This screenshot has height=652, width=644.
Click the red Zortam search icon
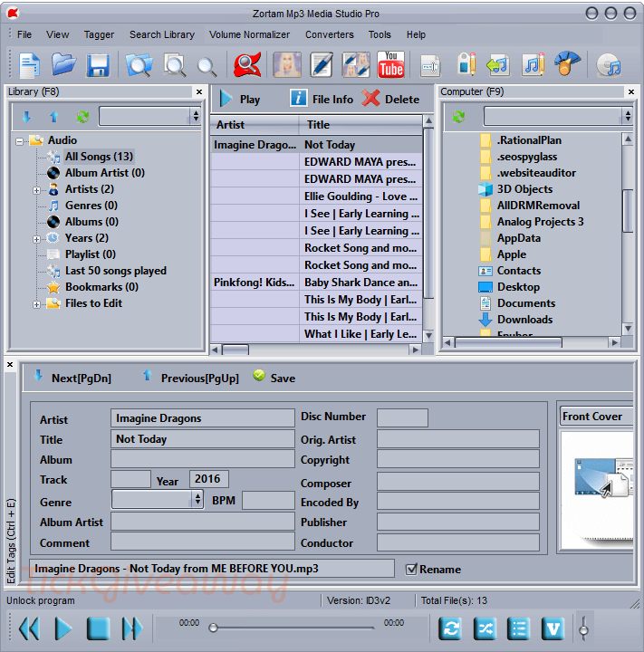(247, 64)
